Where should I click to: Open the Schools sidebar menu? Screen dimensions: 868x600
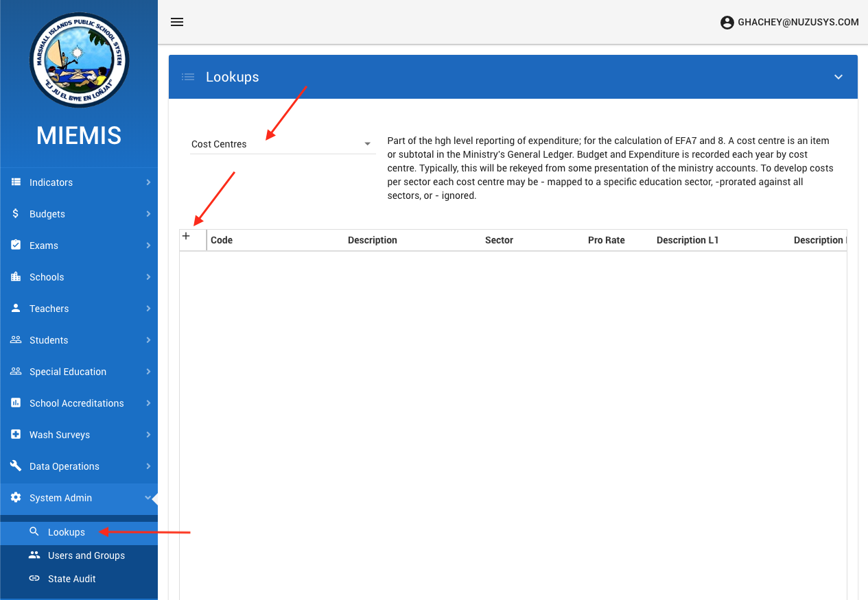coord(79,277)
